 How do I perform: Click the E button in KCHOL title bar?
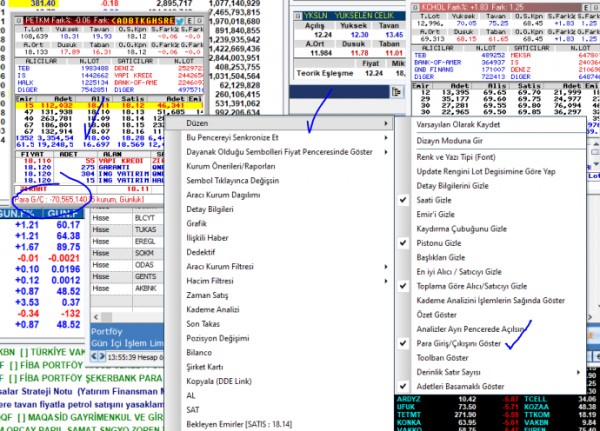click(x=587, y=7)
